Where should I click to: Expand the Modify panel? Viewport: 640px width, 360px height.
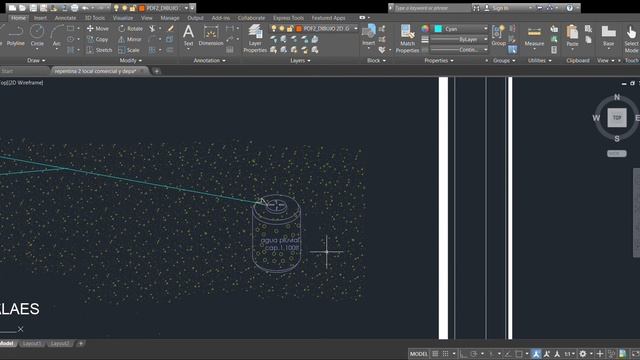click(x=131, y=60)
